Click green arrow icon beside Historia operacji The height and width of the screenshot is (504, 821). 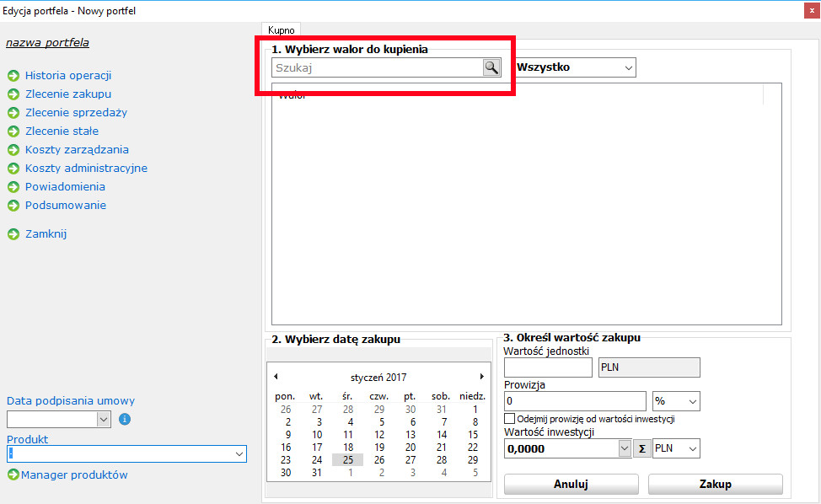(x=13, y=76)
